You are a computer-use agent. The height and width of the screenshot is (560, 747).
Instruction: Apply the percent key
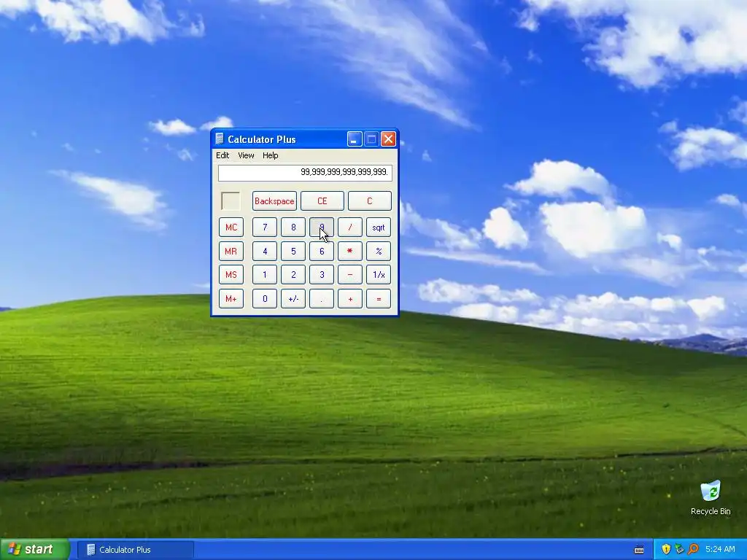click(379, 251)
